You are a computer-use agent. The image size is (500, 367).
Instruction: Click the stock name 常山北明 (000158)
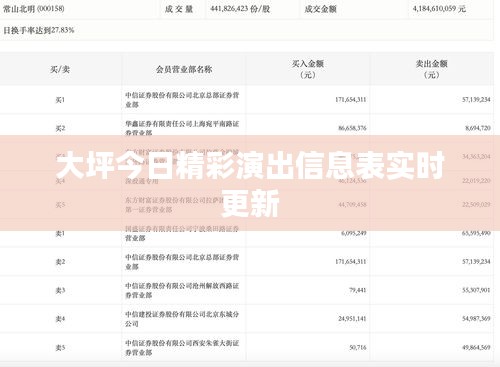point(34,9)
